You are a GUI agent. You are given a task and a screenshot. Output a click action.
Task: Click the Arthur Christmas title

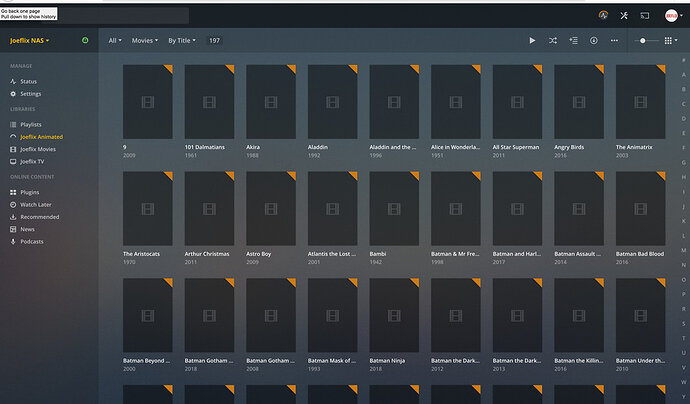tap(207, 254)
